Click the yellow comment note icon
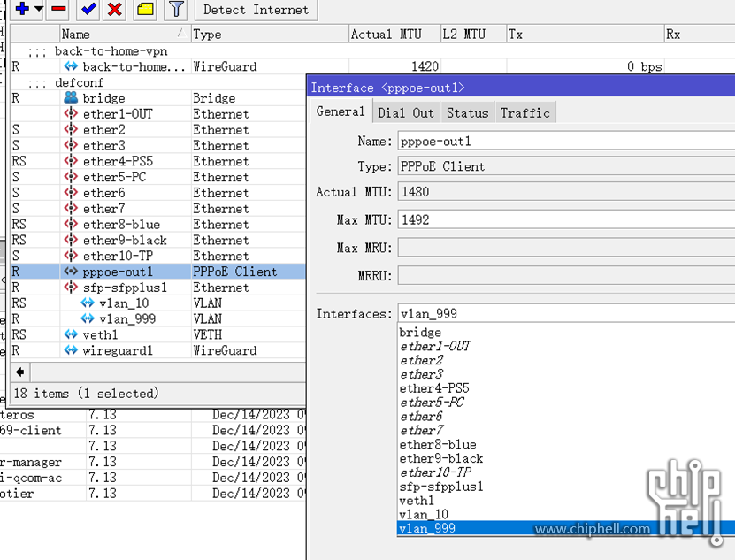 [145, 9]
